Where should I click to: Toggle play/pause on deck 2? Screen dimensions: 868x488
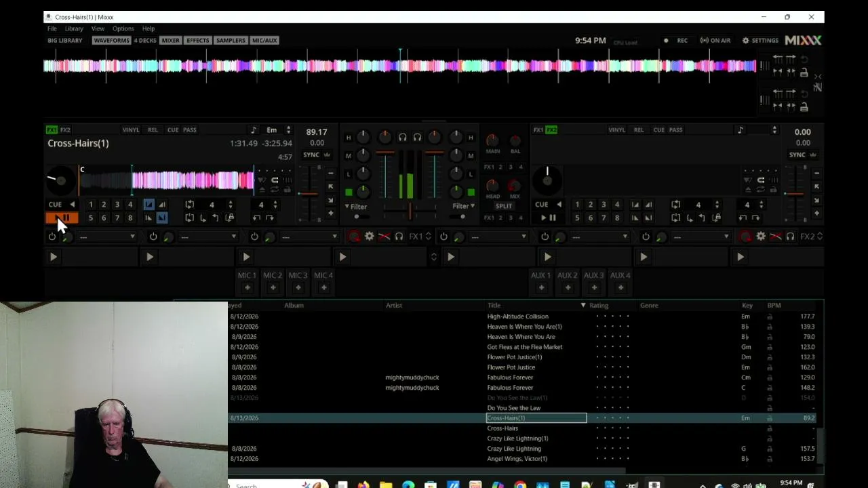(549, 218)
